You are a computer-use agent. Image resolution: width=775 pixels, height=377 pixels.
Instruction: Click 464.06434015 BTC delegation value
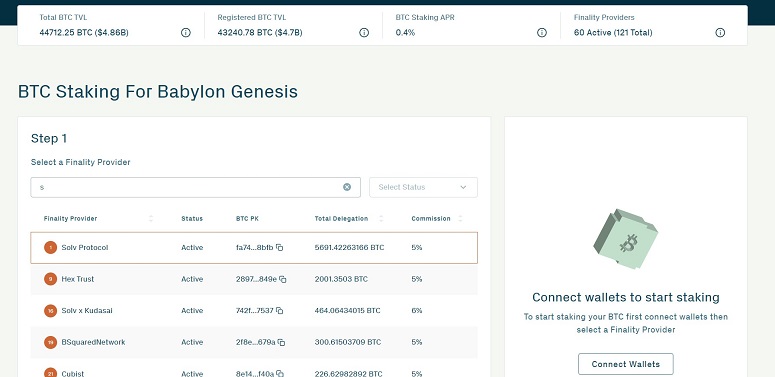[347, 311]
